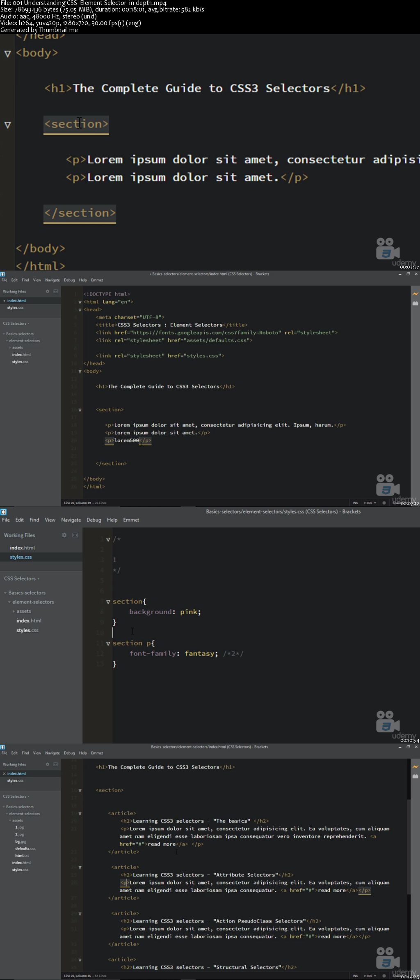Open 1.jpg in assets tree, 00:14:25 frame

[x=20, y=827]
